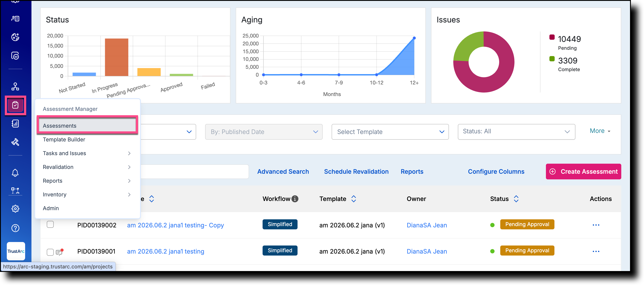Click the Complete legend color swatch
The width and height of the screenshot is (644, 285).
[x=552, y=59]
